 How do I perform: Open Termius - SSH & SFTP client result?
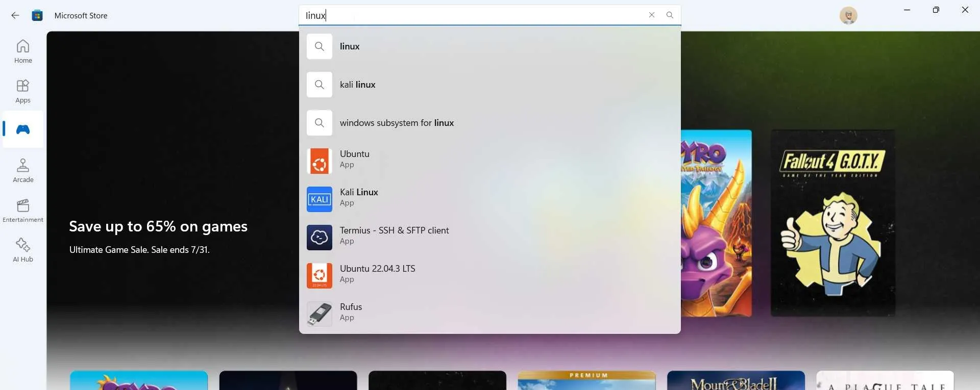[x=489, y=238]
